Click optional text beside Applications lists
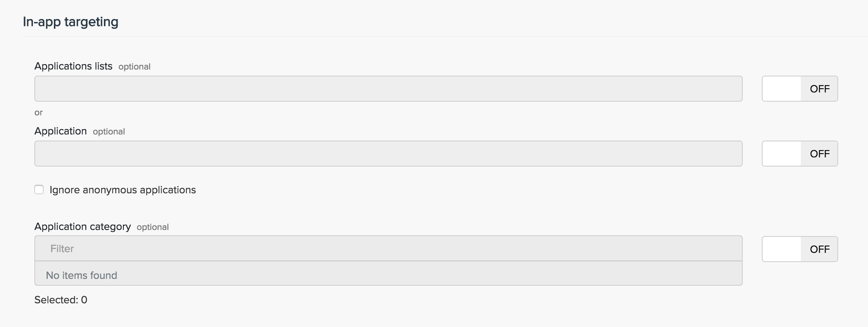Image resolution: width=868 pixels, height=327 pixels. [x=134, y=67]
